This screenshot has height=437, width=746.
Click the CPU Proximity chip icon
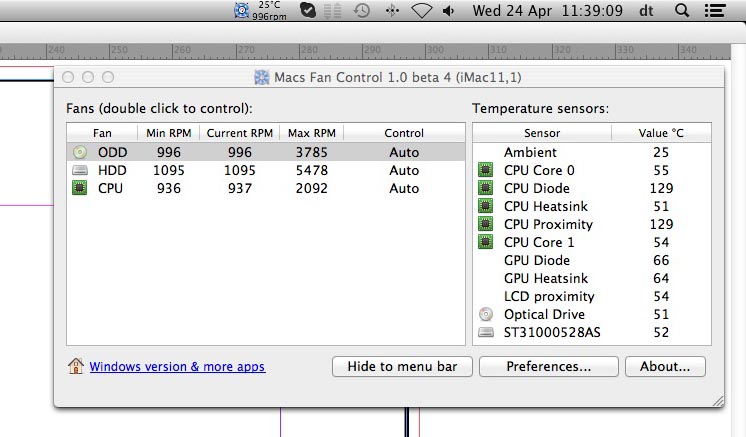(485, 224)
